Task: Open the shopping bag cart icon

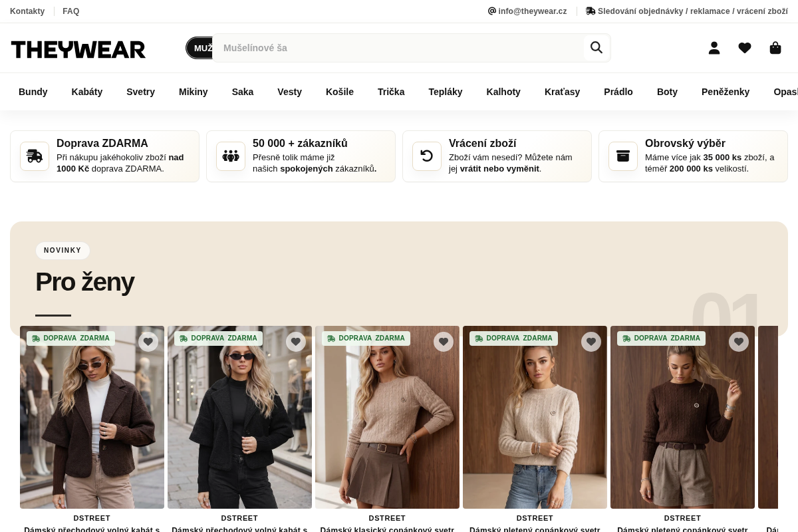Action: (x=775, y=48)
